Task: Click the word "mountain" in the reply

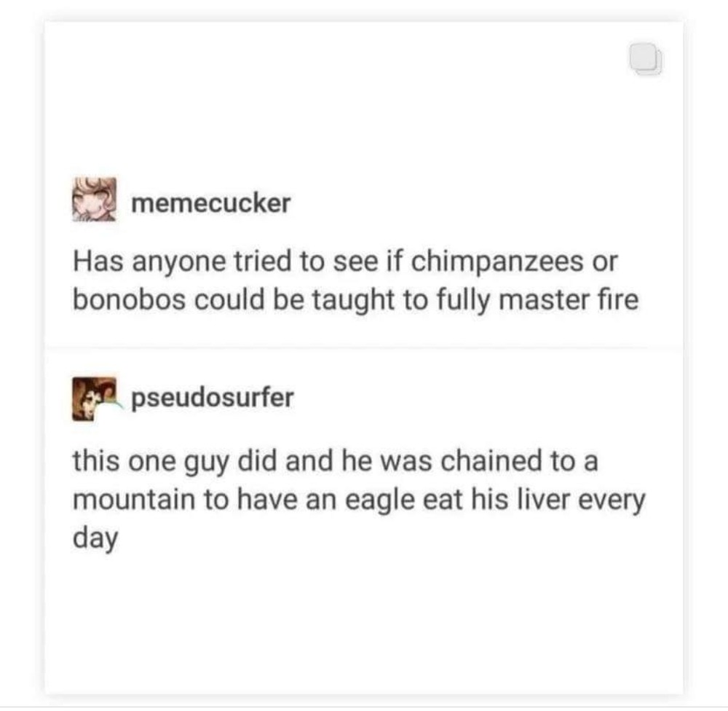Action: (134, 500)
